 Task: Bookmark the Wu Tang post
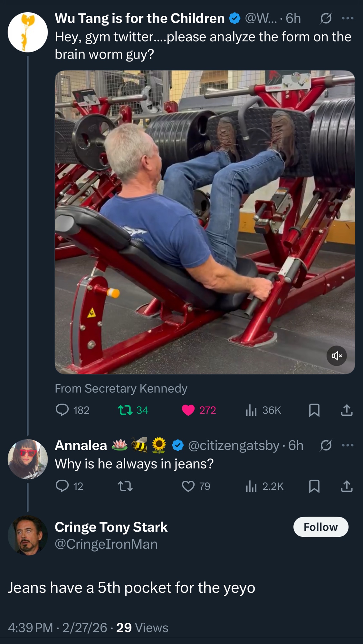pyautogui.click(x=314, y=410)
